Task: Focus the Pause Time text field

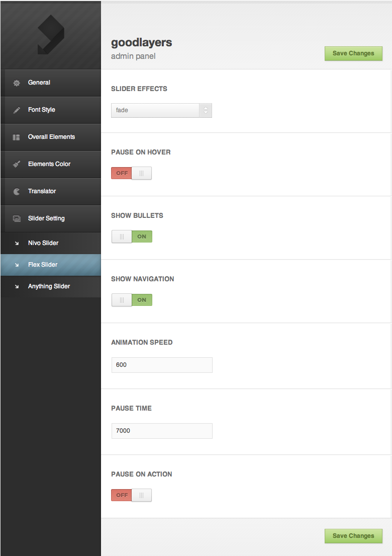Action: (162, 431)
